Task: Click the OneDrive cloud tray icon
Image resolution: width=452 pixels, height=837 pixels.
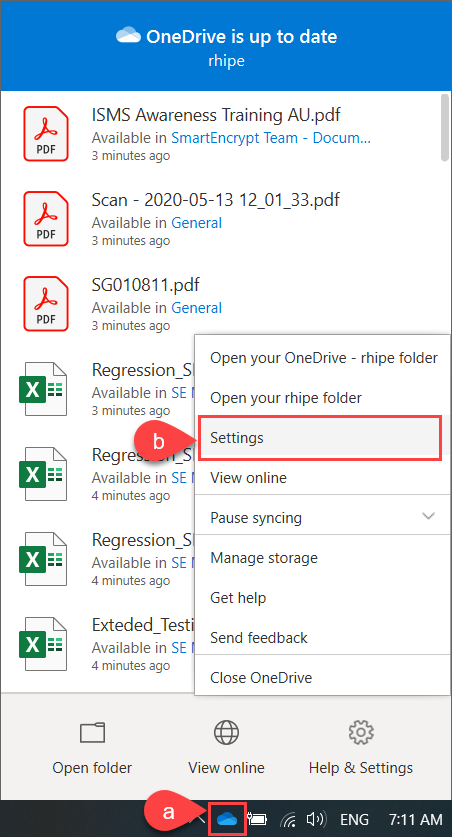Action: 227,819
